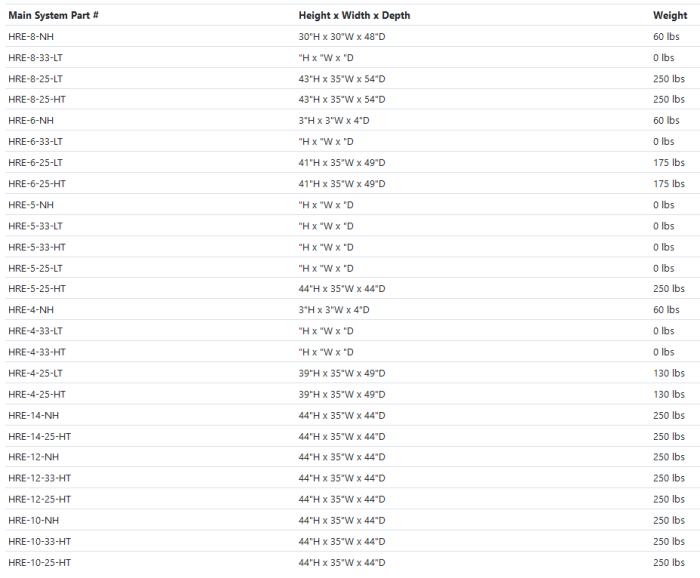This screenshot has height=578, width=700.
Task: Click the Weight column header
Action: pos(669,15)
